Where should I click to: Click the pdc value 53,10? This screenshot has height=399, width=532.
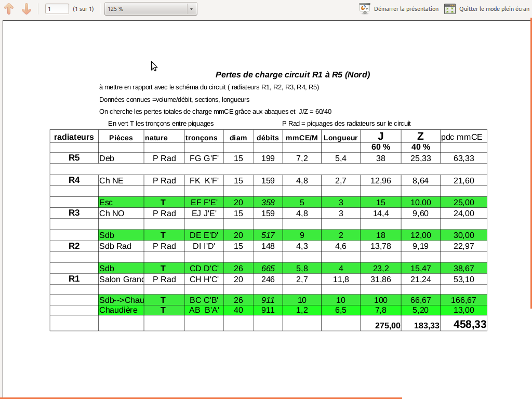pos(463,279)
